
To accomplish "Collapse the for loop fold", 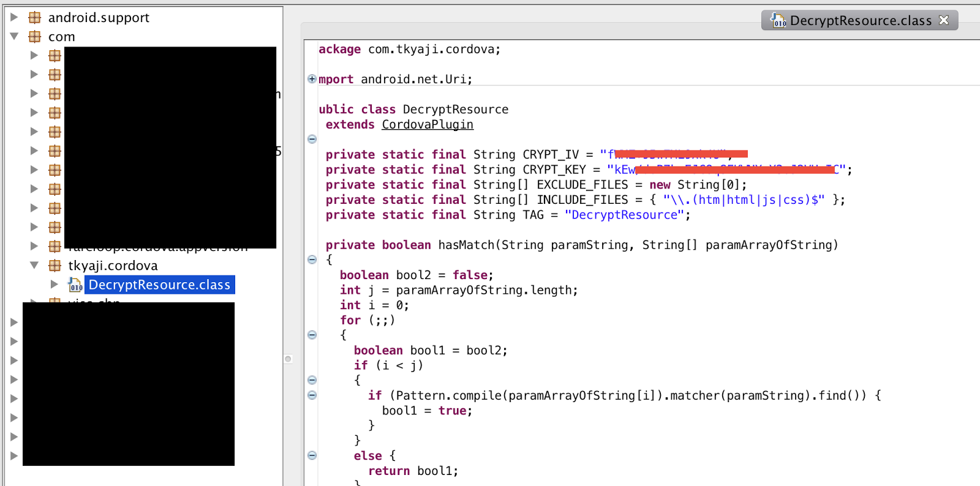I will [312, 335].
